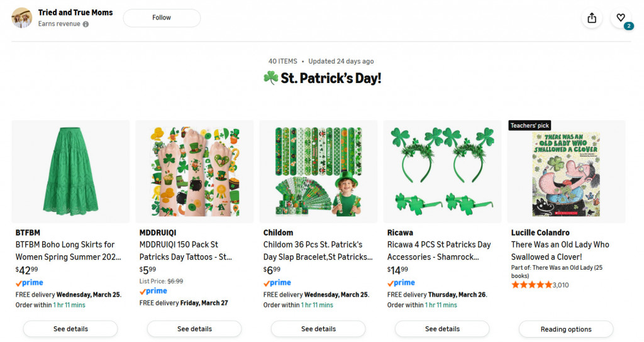See details for Childom slap bracelets

[318, 329]
